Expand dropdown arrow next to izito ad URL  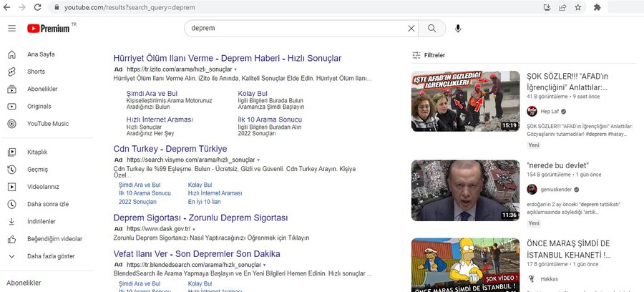pyautogui.click(x=235, y=69)
